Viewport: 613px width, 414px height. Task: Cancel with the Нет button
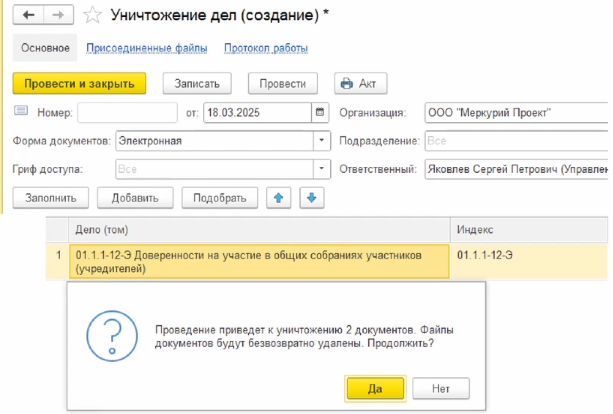[x=441, y=389]
